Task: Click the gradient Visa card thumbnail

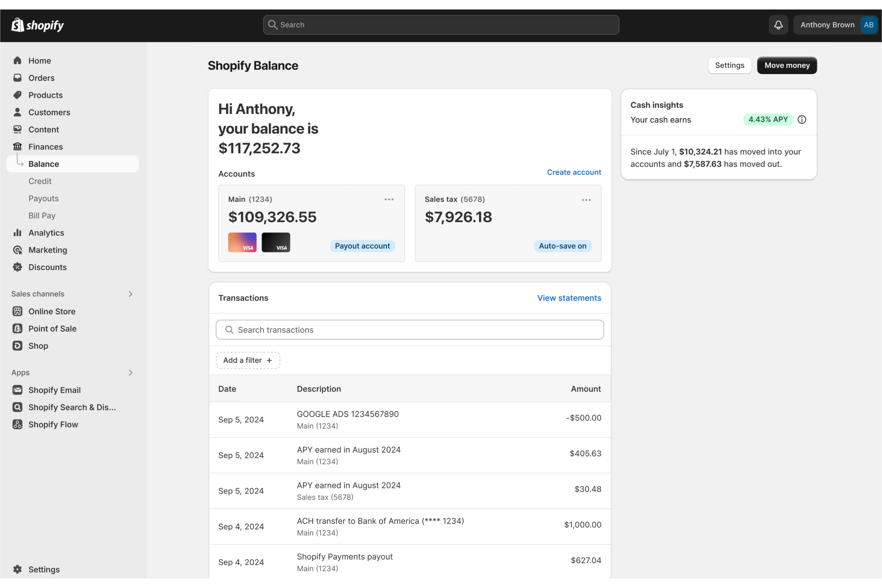Action: pos(242,243)
